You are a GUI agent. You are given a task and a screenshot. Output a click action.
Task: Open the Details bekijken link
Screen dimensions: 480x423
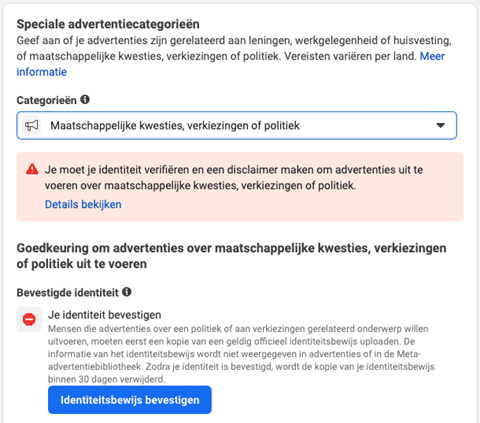click(x=83, y=204)
